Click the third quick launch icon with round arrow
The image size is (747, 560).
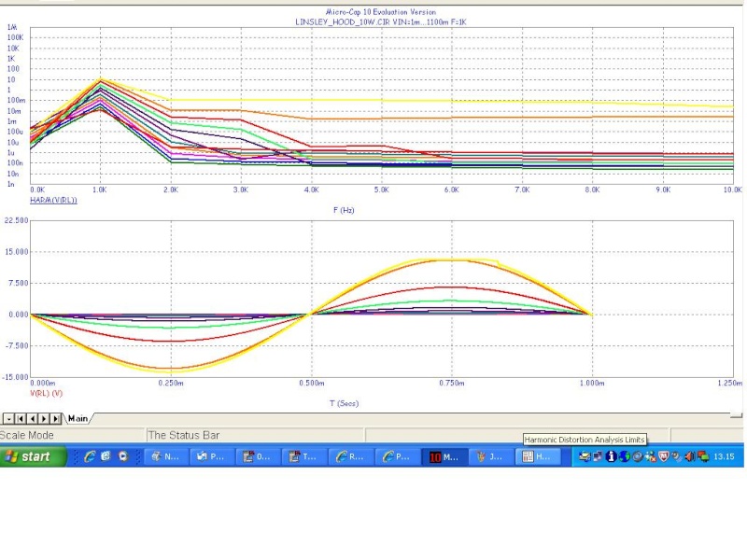pyautogui.click(x=123, y=456)
